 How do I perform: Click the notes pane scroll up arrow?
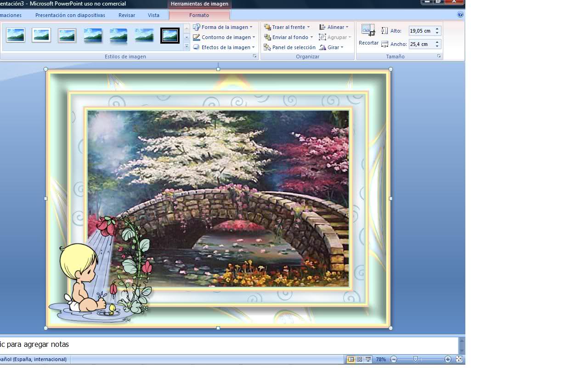462,340
